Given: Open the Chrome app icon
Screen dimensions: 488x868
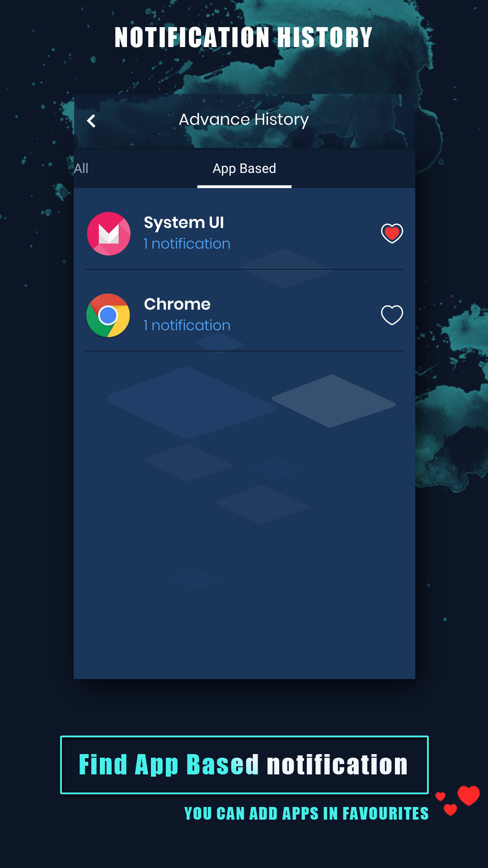Looking at the screenshot, I should 108,316.
